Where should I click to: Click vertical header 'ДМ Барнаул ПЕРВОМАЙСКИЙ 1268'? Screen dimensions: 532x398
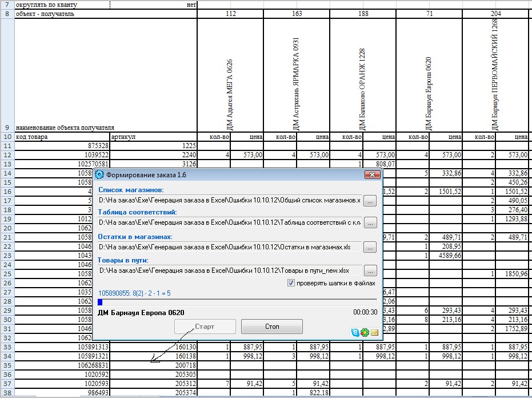tap(495, 74)
